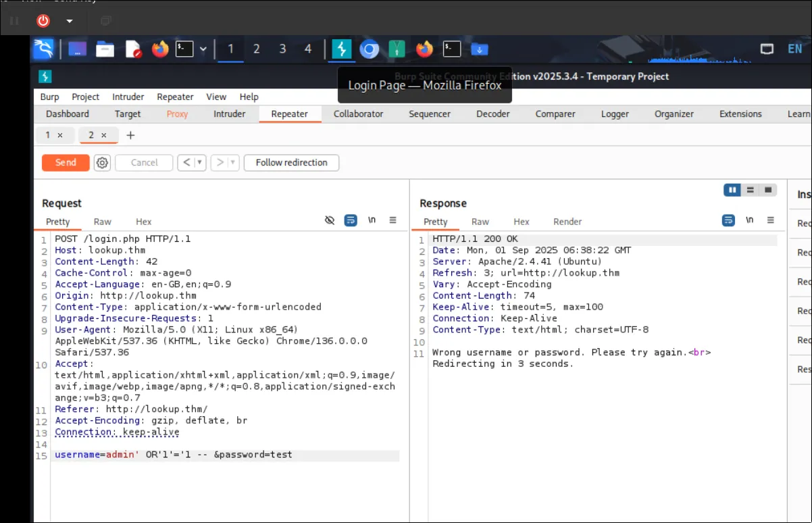Switch to the Target tab
The image size is (812, 523).
[128, 114]
